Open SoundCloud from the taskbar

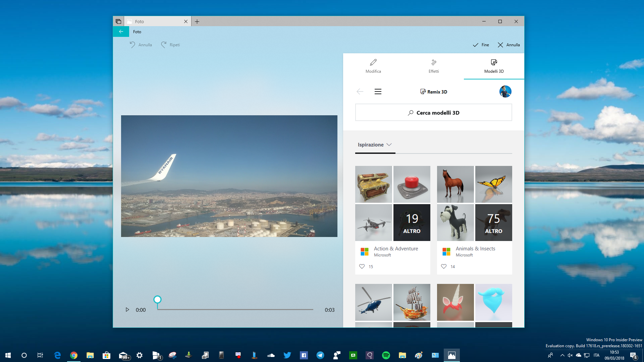coord(271,355)
